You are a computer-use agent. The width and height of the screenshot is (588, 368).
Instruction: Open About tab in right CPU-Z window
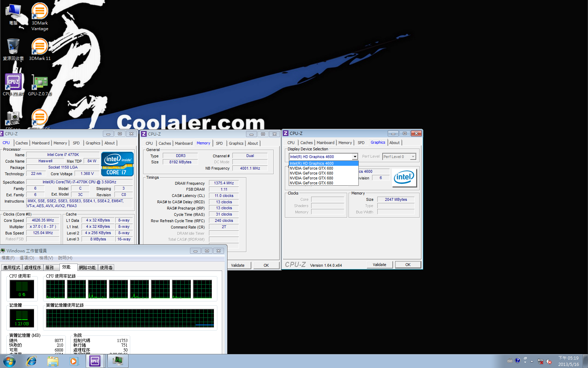pyautogui.click(x=394, y=143)
